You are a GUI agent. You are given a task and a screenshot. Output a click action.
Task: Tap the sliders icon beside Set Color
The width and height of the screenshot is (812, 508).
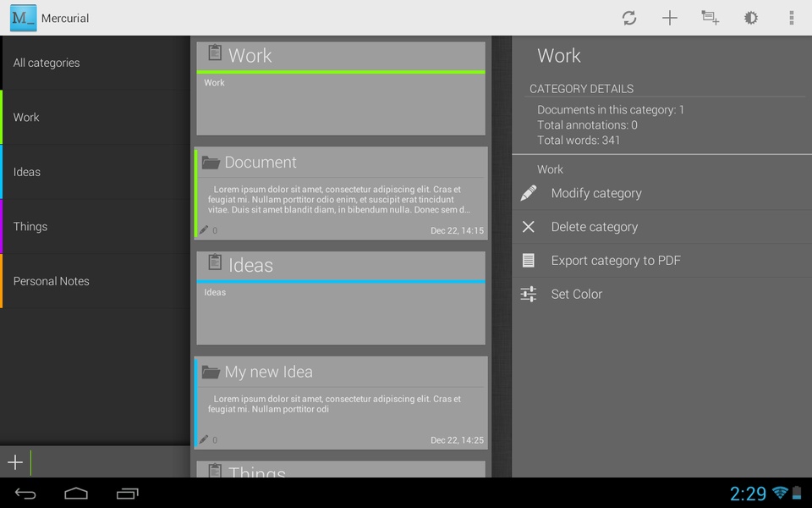coord(528,294)
